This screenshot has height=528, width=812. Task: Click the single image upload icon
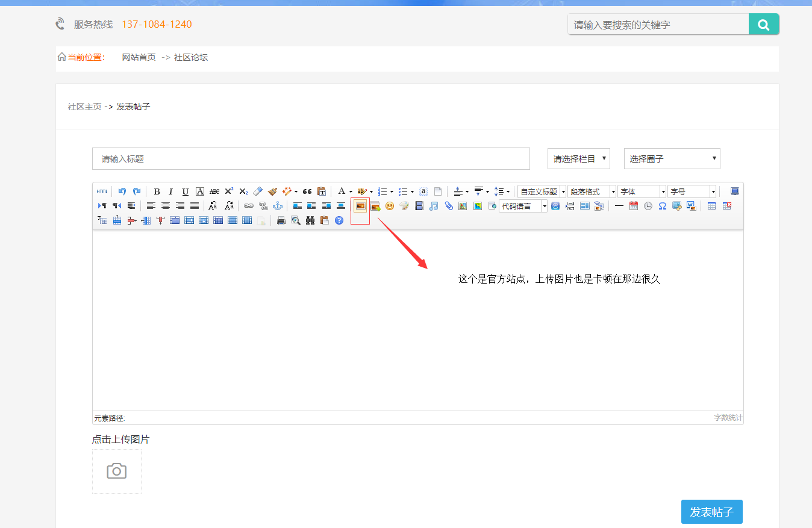[360, 206]
